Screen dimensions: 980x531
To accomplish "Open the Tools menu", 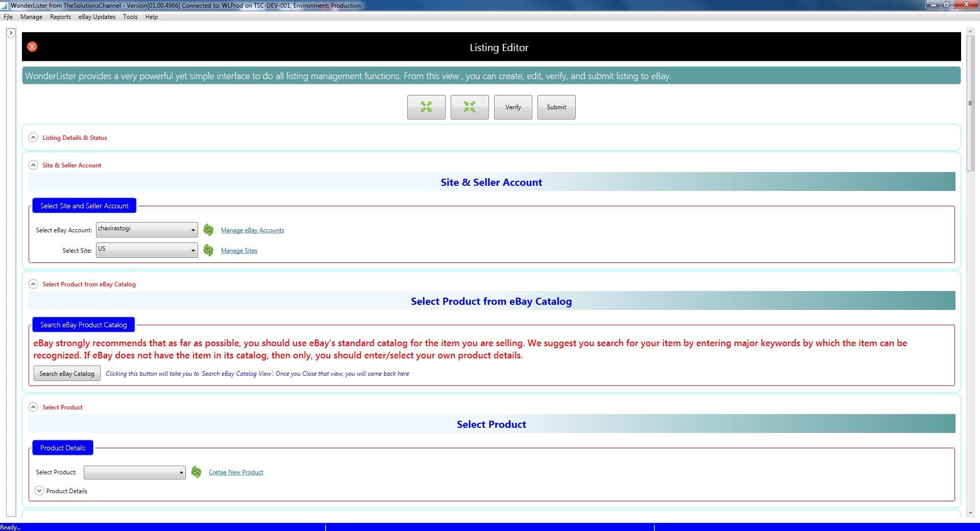I will [x=130, y=17].
